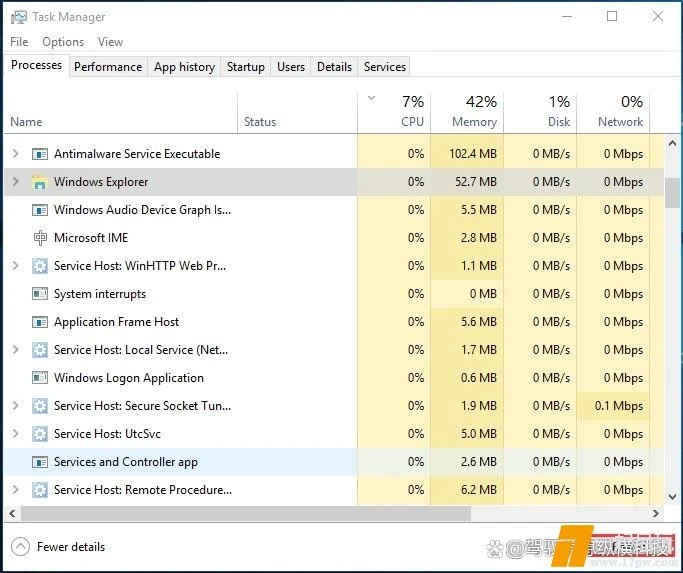Viewport: 683px width, 573px height.
Task: Click the Task Manager title bar icon
Action: [x=17, y=16]
